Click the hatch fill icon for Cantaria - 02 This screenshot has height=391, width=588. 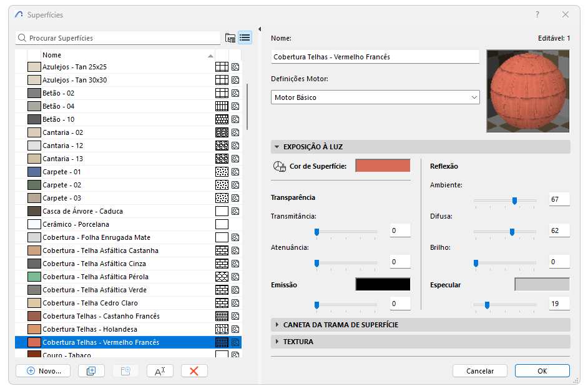(x=222, y=132)
